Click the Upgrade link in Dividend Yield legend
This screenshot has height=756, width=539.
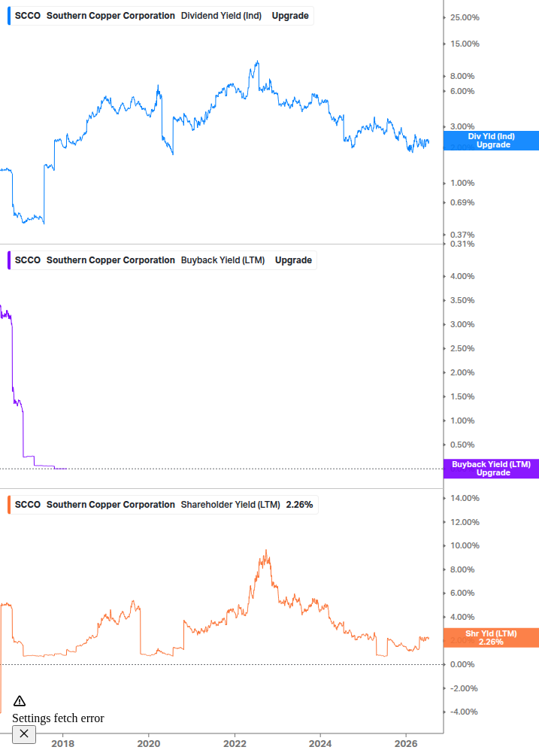(290, 16)
